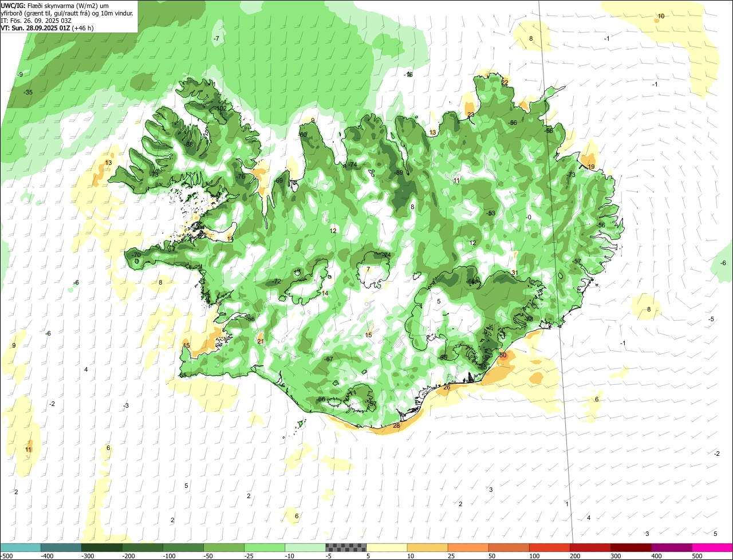Click the teal legend swatch for -500 to -400

pyautogui.click(x=20, y=547)
